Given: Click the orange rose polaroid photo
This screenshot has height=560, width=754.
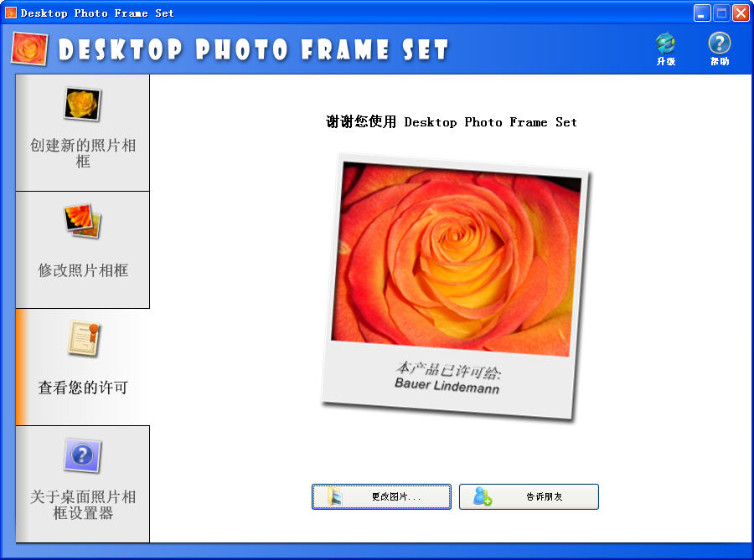Looking at the screenshot, I should 456,259.
